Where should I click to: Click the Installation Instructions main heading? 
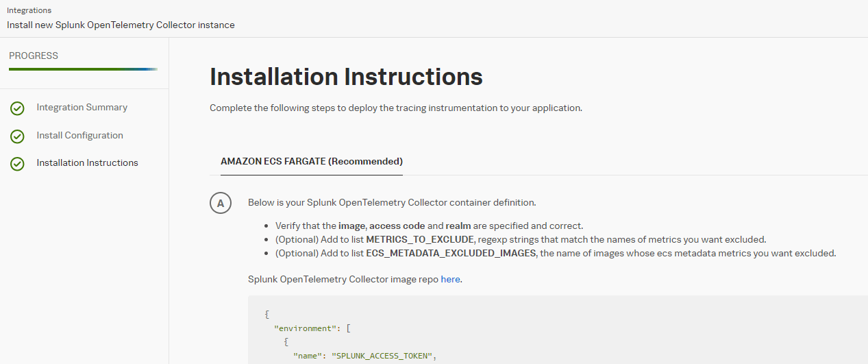(x=346, y=77)
